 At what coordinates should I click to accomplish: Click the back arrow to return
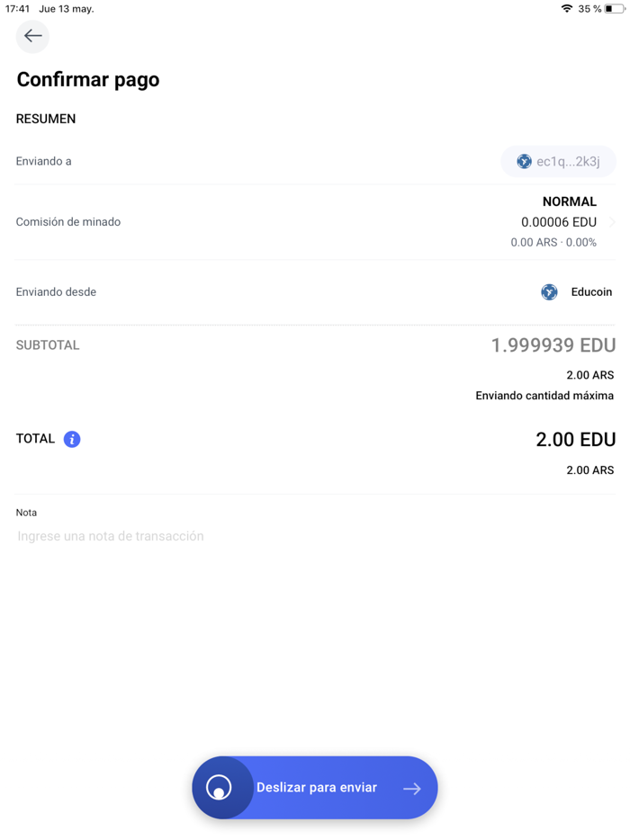[x=32, y=36]
